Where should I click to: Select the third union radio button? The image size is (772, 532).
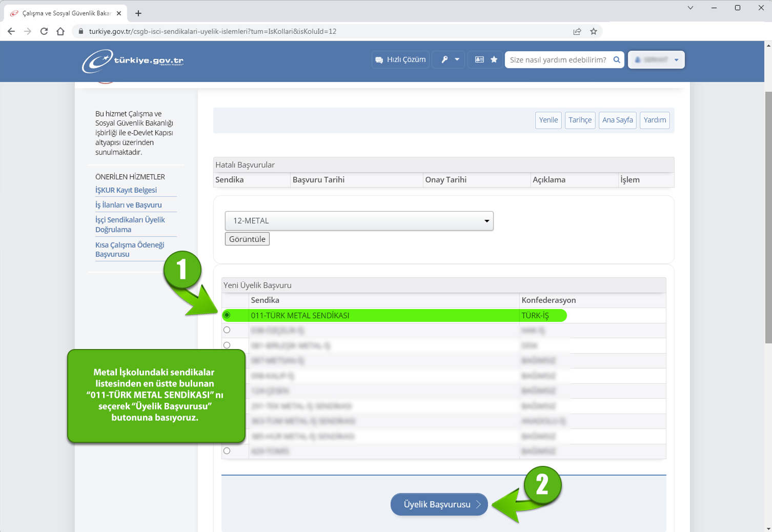227,345
